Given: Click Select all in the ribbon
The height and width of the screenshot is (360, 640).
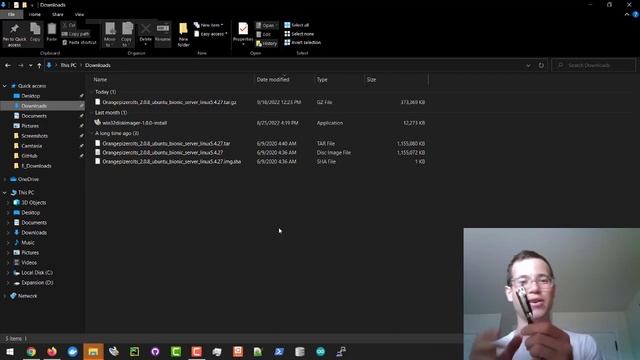Looking at the screenshot, I should point(297,25).
